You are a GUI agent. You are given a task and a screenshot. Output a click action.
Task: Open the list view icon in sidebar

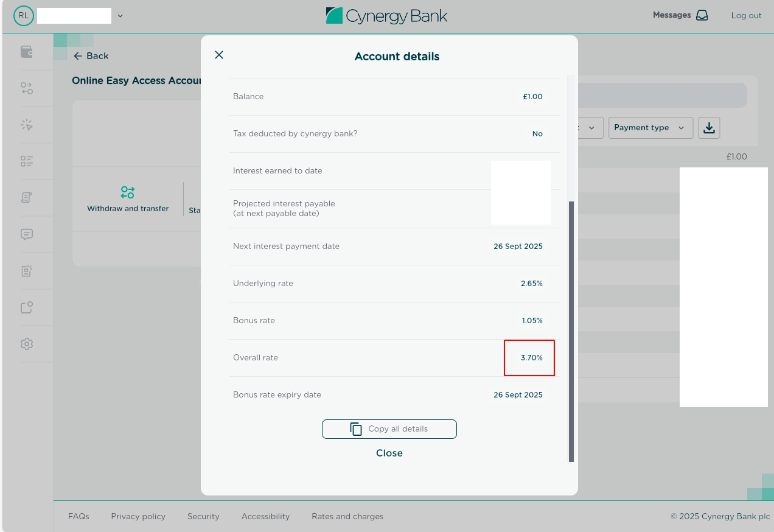pyautogui.click(x=27, y=161)
